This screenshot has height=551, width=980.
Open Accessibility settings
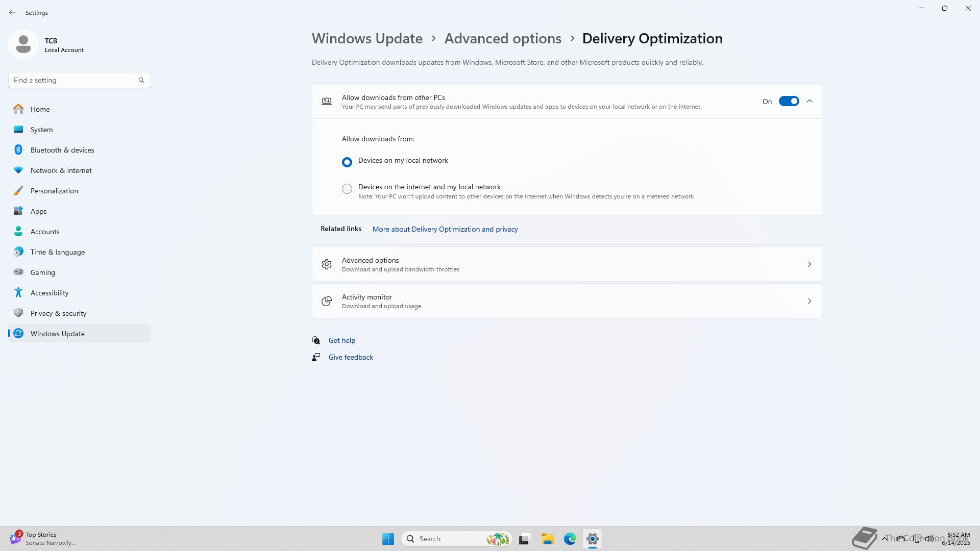49,293
